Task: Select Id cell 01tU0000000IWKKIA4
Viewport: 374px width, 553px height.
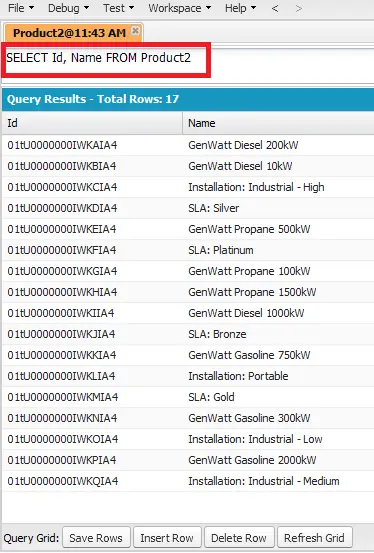Action: tap(92, 355)
